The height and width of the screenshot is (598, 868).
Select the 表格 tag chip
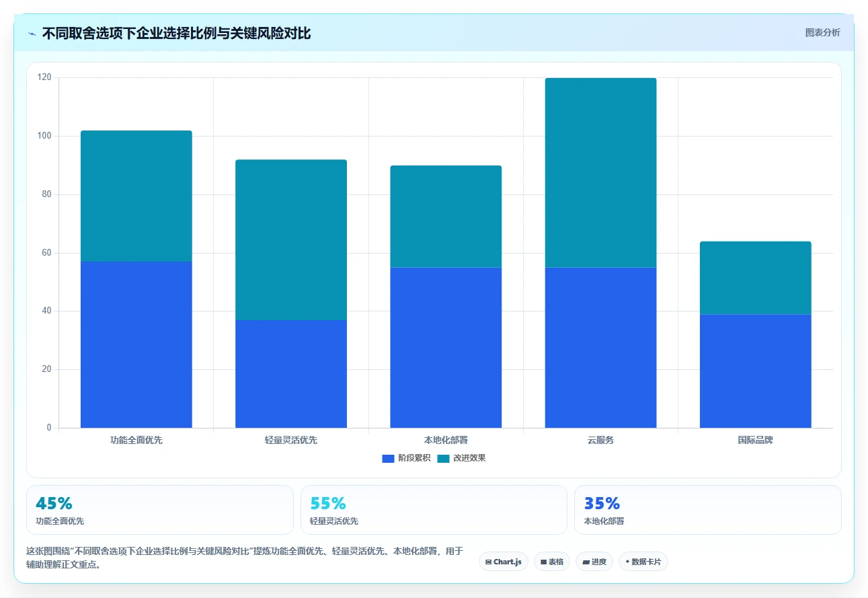(552, 562)
